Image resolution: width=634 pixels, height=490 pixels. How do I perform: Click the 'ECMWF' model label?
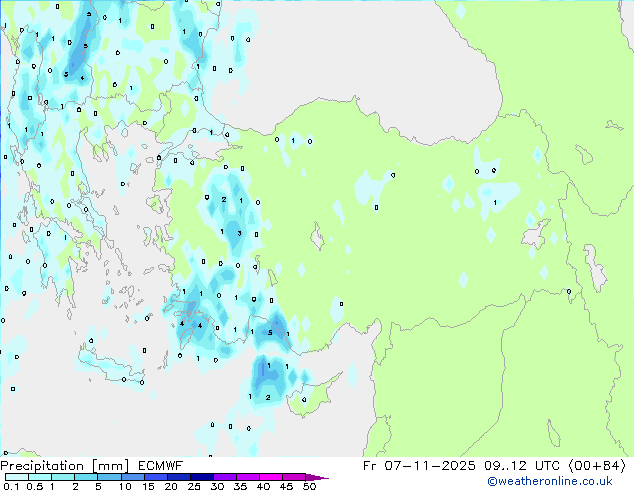160,466
